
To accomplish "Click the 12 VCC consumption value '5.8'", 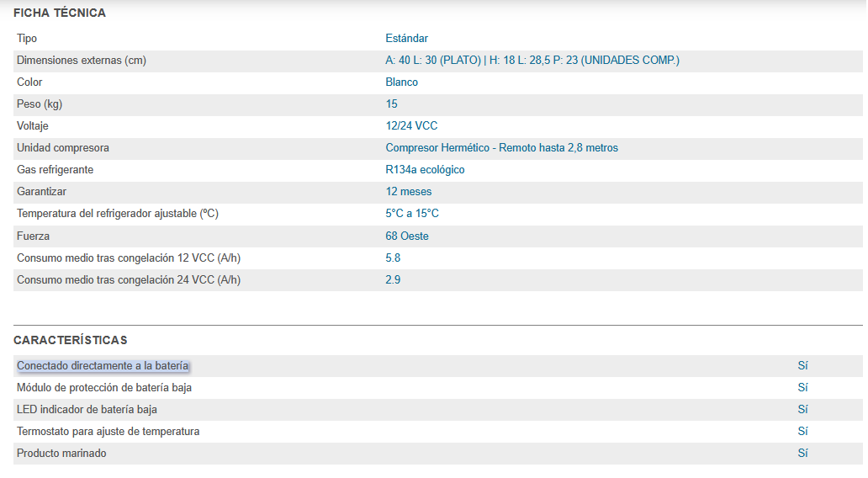I will pyautogui.click(x=393, y=258).
